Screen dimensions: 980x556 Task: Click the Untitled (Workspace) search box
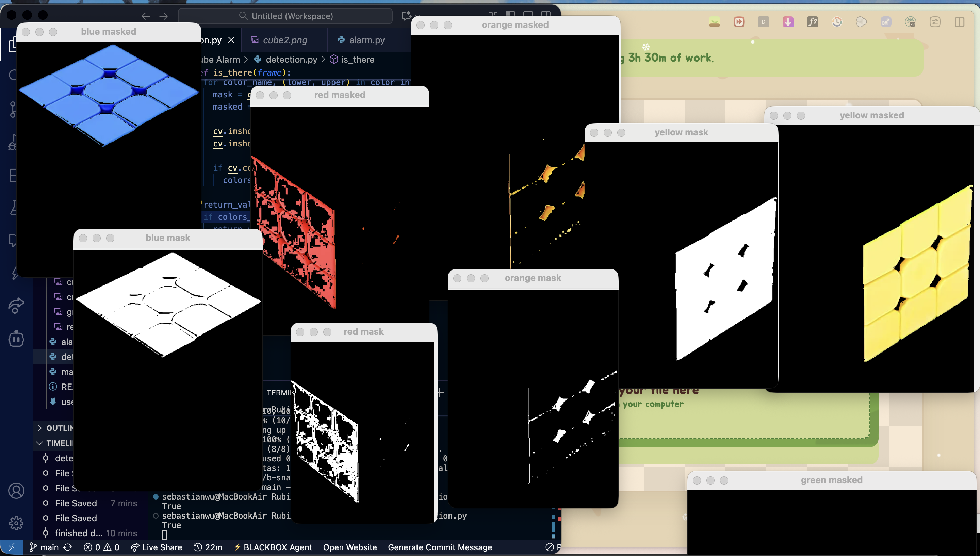285,16
